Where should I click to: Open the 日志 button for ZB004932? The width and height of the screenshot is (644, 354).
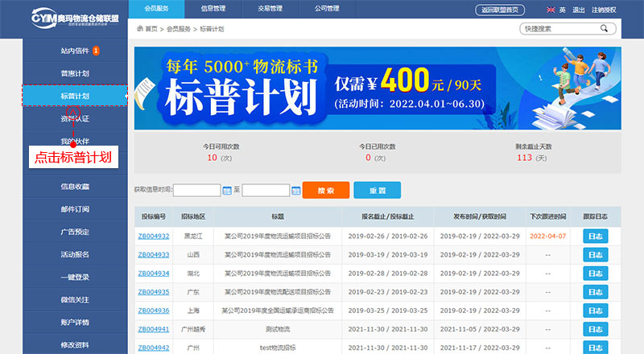pos(595,237)
